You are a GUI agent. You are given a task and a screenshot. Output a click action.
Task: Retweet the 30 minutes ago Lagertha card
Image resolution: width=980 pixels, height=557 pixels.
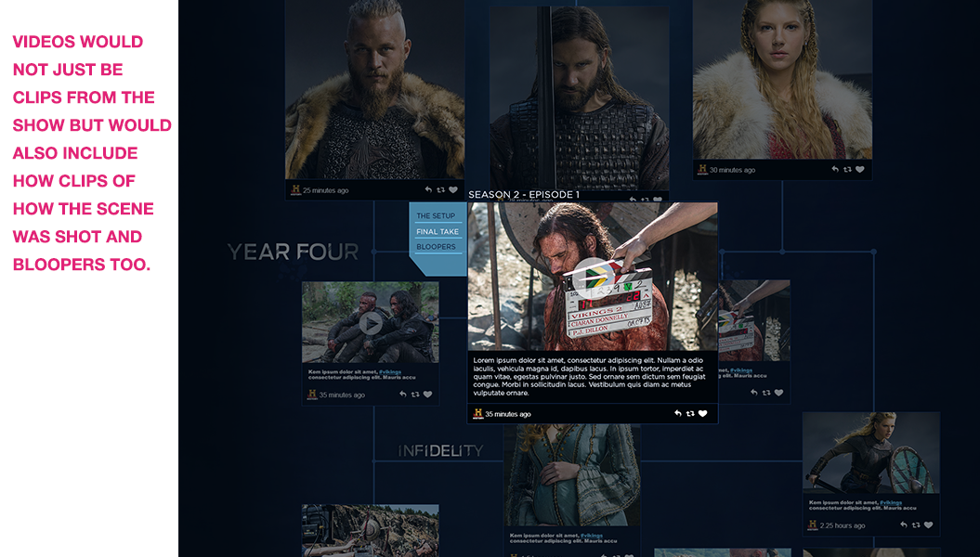[x=847, y=169]
